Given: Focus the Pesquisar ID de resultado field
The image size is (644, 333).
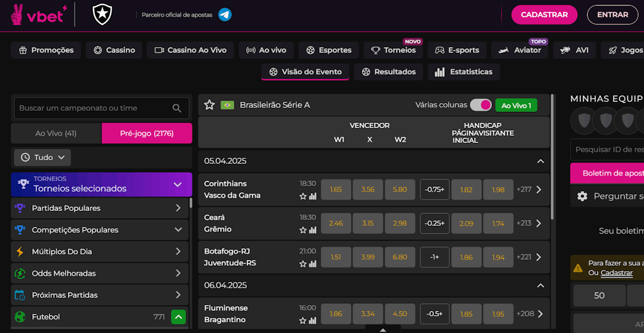Looking at the screenshot, I should [x=607, y=150].
